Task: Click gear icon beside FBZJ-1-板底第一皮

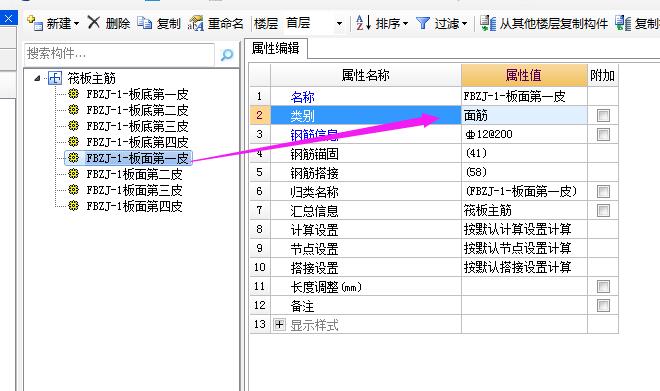Action: point(74,94)
